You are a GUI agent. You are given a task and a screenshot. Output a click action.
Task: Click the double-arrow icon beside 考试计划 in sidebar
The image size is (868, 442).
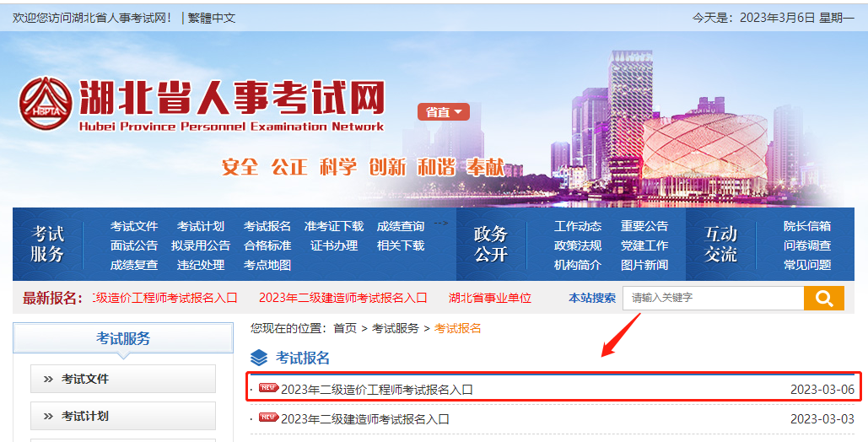(48, 417)
